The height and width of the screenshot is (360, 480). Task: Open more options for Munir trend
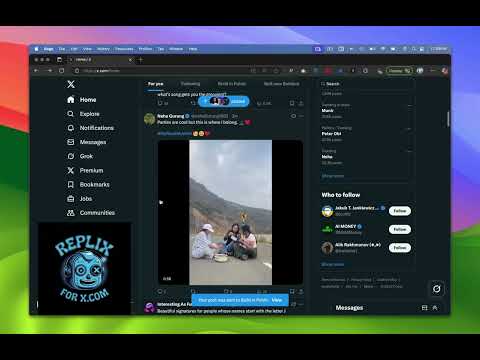click(409, 106)
